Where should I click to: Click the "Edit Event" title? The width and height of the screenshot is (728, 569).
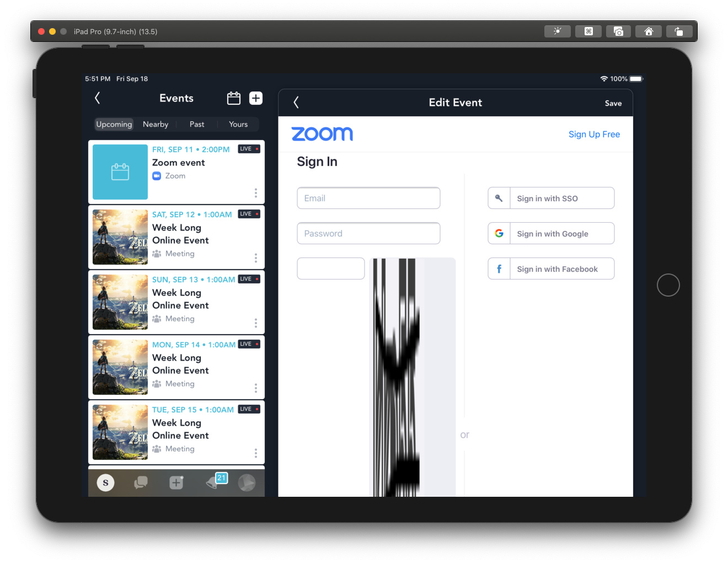tap(456, 103)
